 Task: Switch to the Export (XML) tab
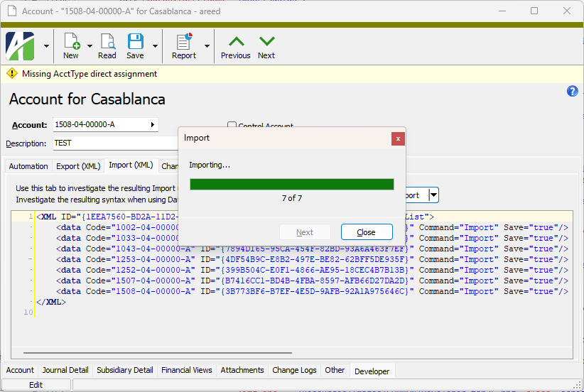(78, 166)
